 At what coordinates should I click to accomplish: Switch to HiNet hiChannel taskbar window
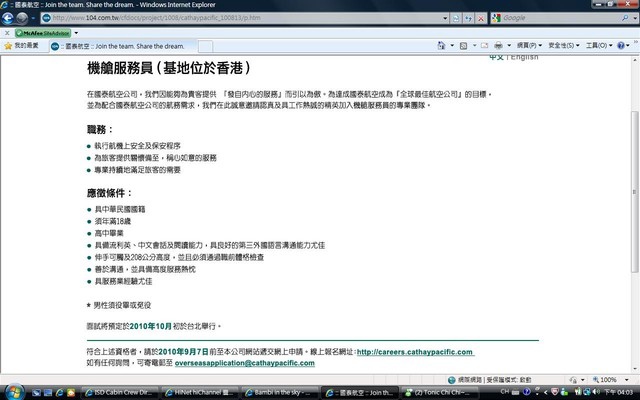(x=200, y=392)
